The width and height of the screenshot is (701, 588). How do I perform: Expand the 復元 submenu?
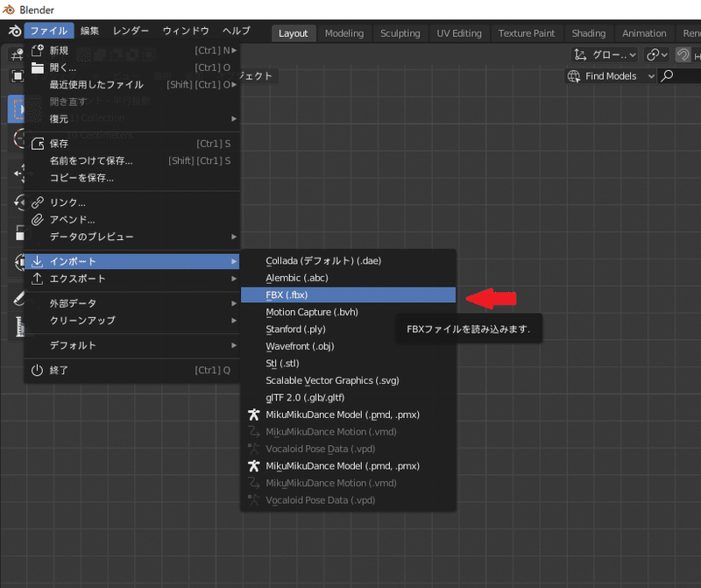pyautogui.click(x=132, y=118)
